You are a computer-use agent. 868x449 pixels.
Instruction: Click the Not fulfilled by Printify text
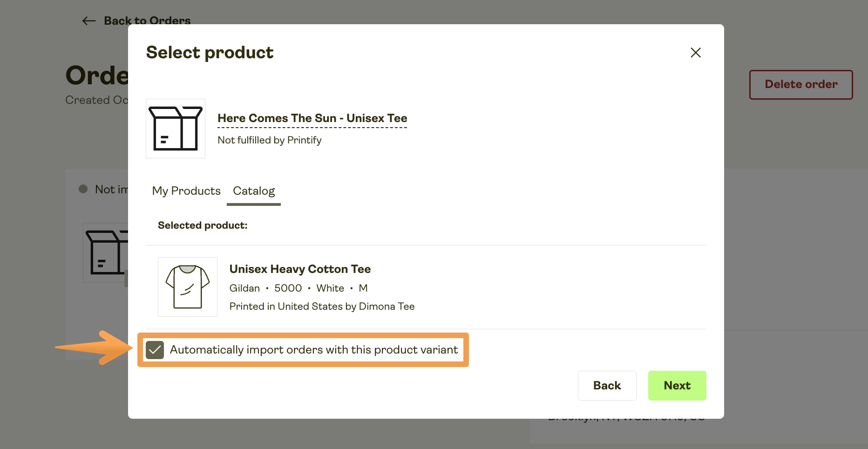(269, 140)
